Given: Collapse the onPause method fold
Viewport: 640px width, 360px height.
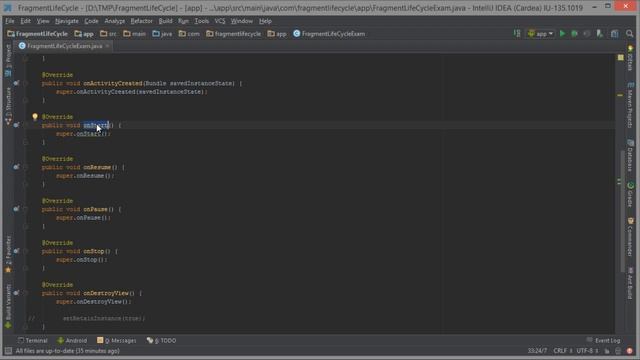Looking at the screenshot, I should pyautogui.click(x=25, y=209).
